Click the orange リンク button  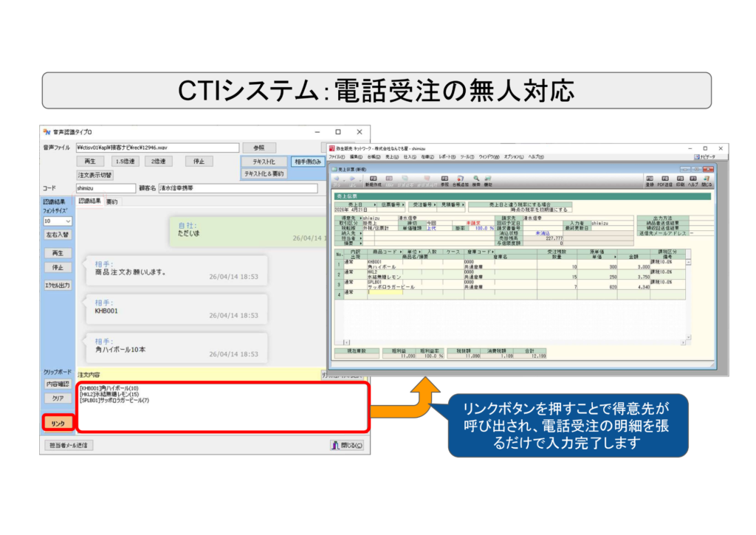[x=58, y=423]
